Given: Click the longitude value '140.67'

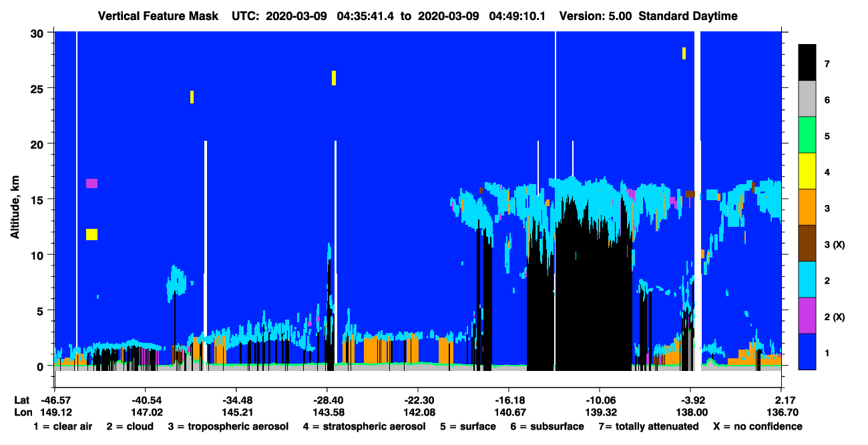Looking at the screenshot, I should point(509,412).
